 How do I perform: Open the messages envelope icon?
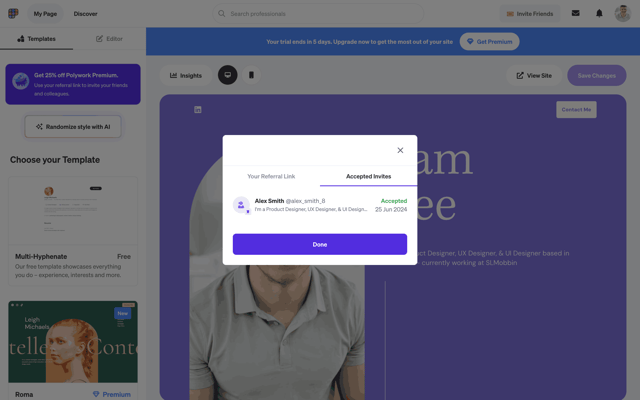(576, 13)
